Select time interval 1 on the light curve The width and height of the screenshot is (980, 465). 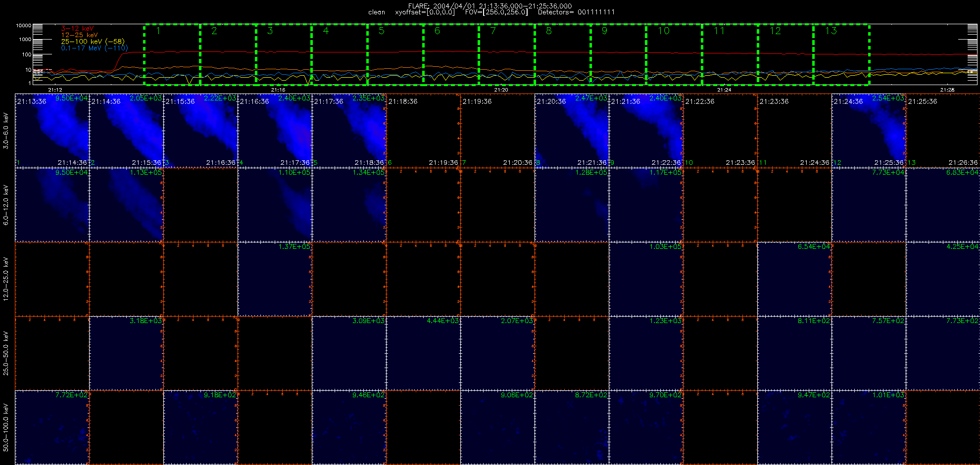[172, 54]
